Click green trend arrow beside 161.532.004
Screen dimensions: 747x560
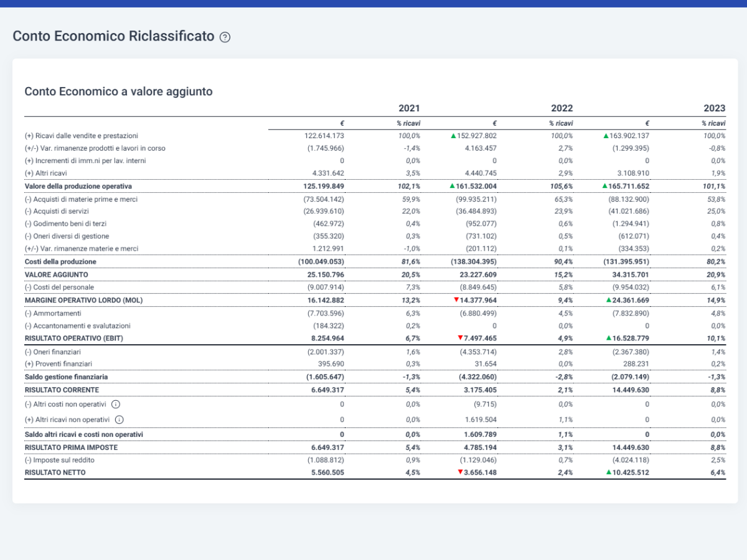452,186
